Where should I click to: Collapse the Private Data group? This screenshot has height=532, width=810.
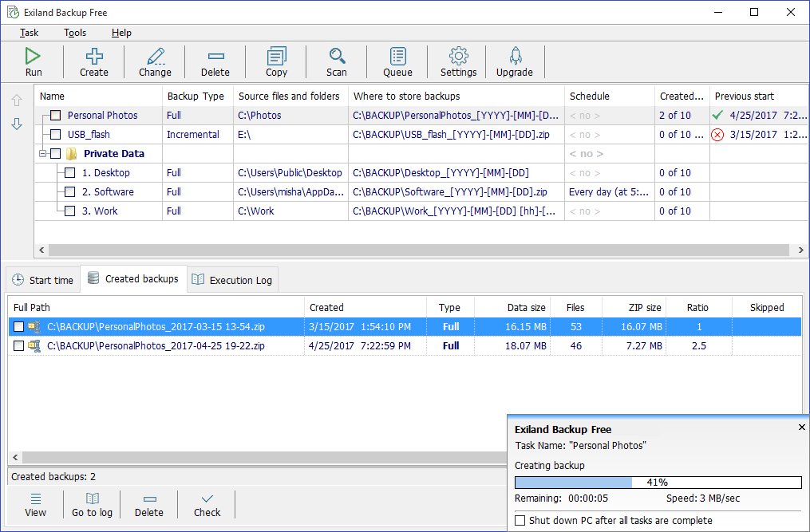point(43,153)
